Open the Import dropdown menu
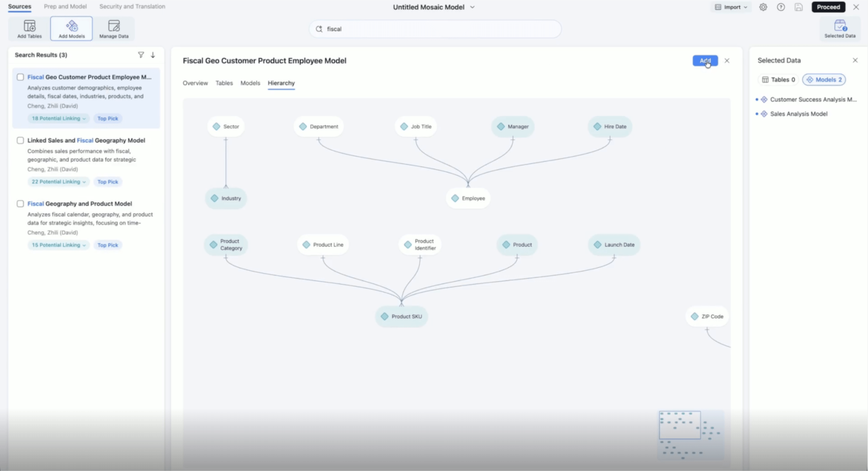This screenshot has width=868, height=471. [x=731, y=7]
